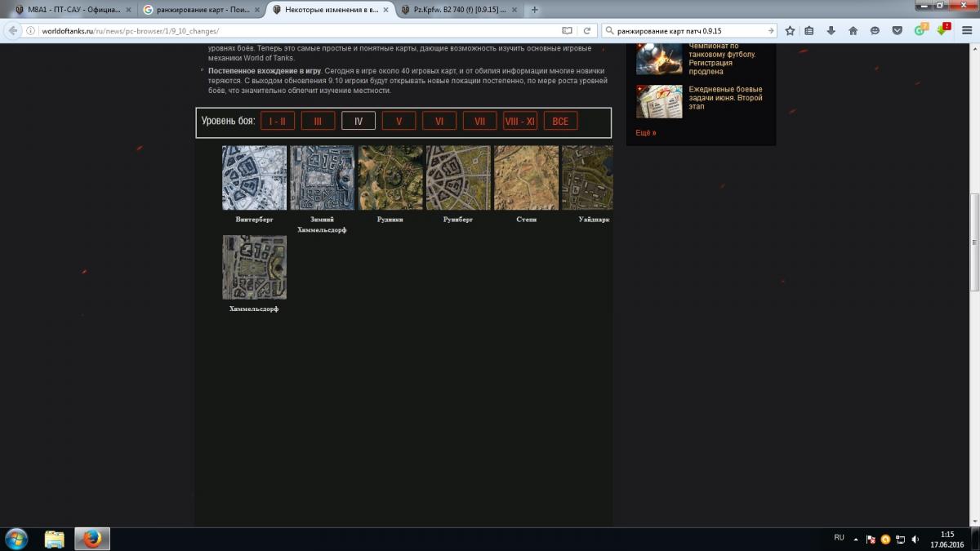Open new tab with plus button
Viewport: 980px width, 551px height.
coord(535,10)
